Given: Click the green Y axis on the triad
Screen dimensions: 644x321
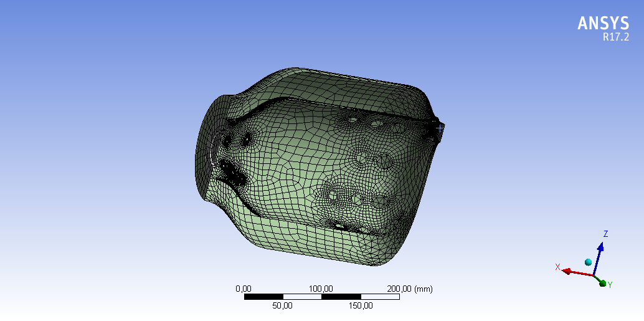Looking at the screenshot, I should click(600, 280).
